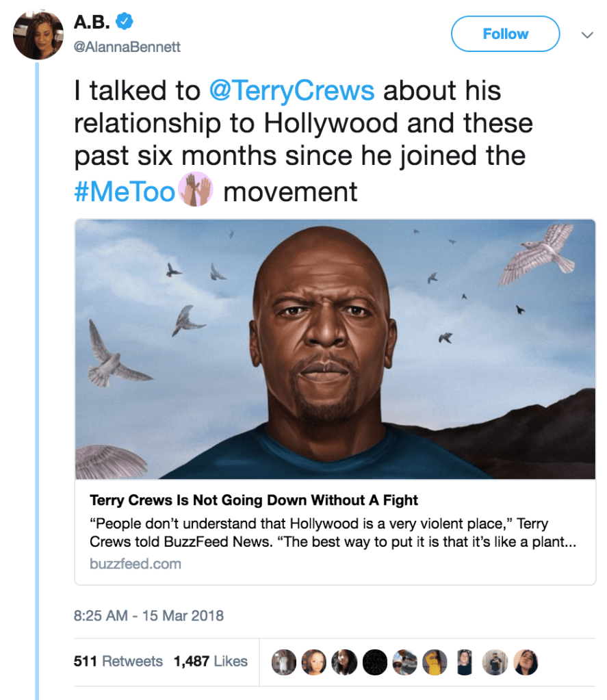607x700 pixels.
Task: Open the Terry Crews article card image
Action: tap(335, 349)
